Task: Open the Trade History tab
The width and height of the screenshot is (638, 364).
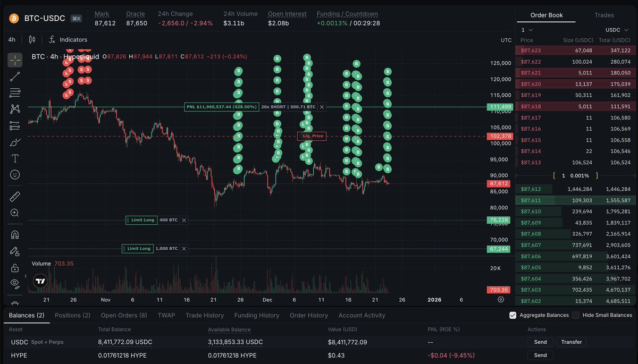Action: click(x=205, y=315)
